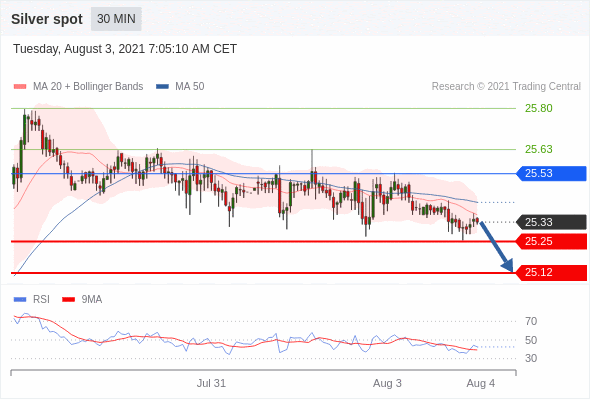Select the blue 25.53 pivot price tag

[x=551, y=173]
